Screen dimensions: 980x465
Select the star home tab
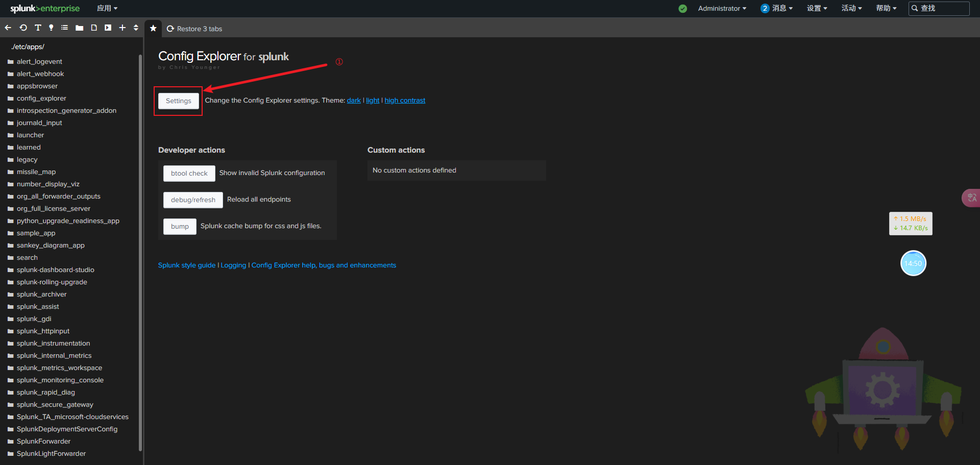[153, 29]
